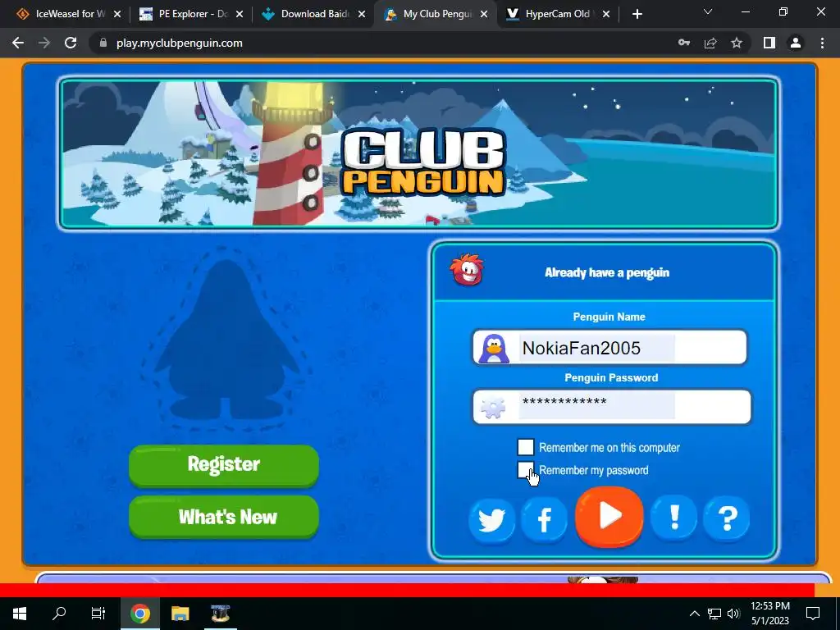This screenshot has height=630, width=840.
Task: Open File Explorer from the taskbar
Action: coord(180,614)
